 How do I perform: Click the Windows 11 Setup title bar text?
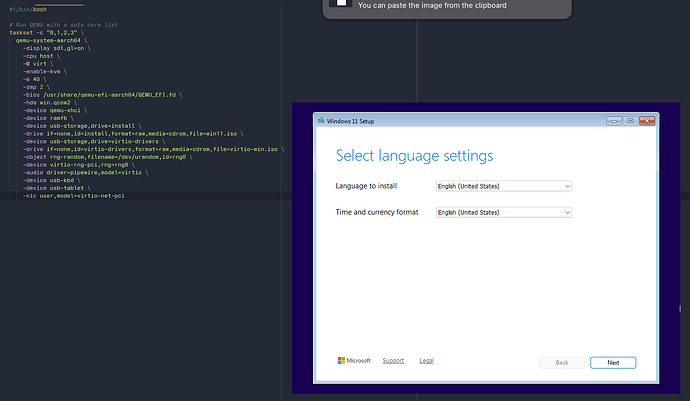point(350,121)
